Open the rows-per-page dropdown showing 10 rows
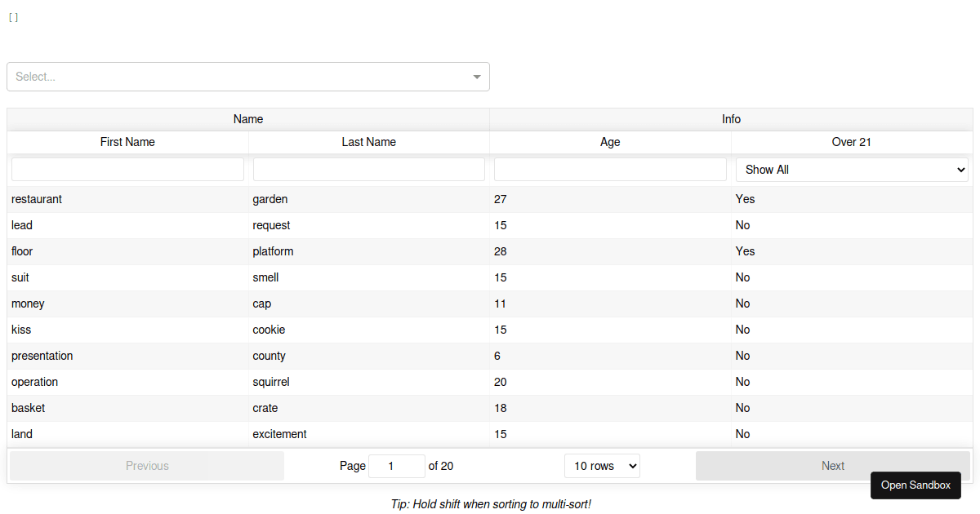 pos(602,465)
